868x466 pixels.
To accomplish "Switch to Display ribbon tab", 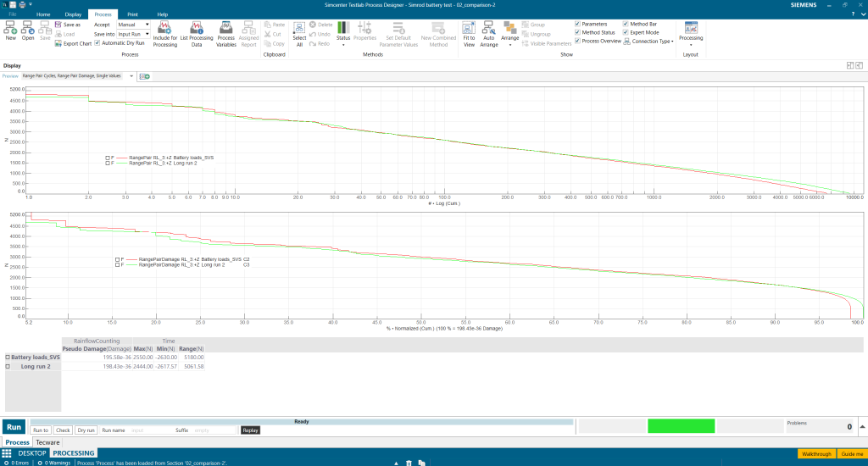I will [73, 14].
